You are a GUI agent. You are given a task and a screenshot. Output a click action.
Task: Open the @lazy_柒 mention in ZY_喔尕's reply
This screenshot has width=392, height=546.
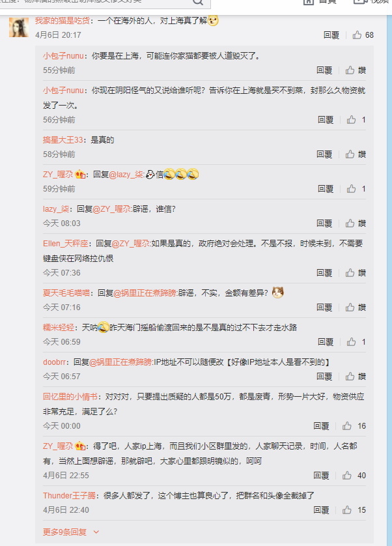pos(126,175)
